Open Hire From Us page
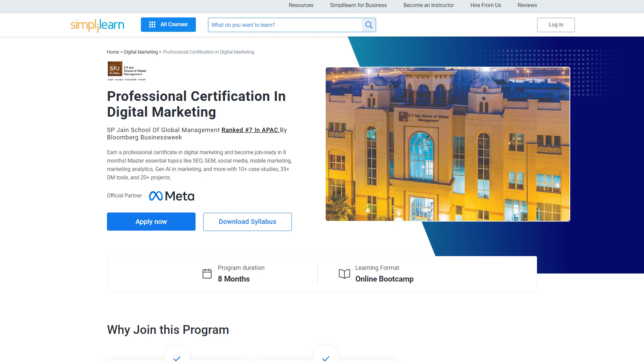 (486, 5)
